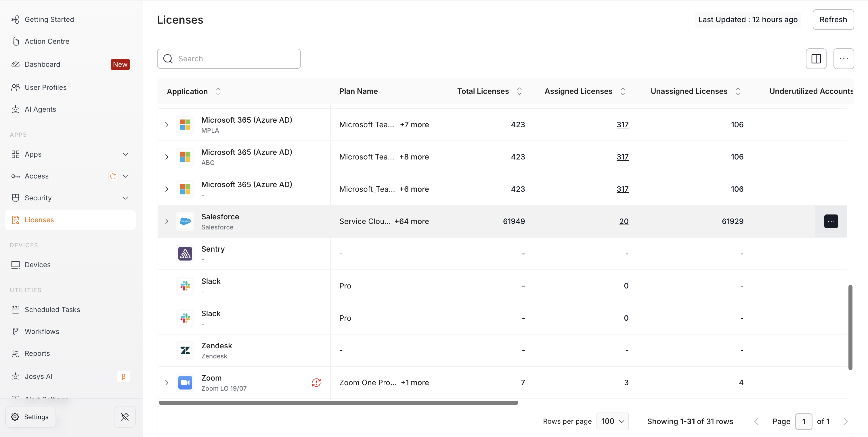The width and height of the screenshot is (868, 437).
Task: Open Devices in sidebar
Action: click(x=70, y=265)
